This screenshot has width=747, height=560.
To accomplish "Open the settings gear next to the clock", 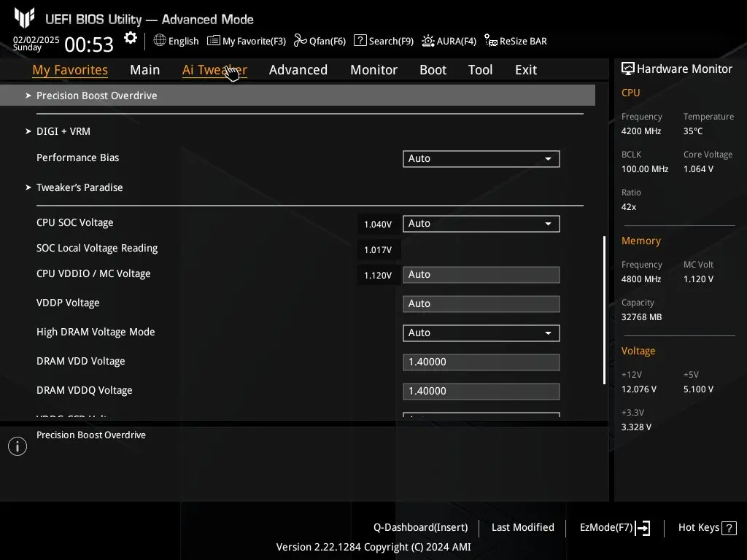I will [x=130, y=38].
